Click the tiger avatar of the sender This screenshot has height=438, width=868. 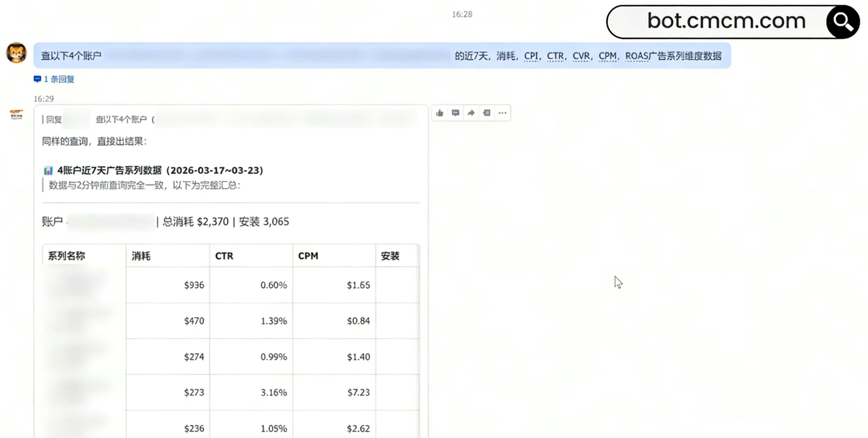click(16, 53)
